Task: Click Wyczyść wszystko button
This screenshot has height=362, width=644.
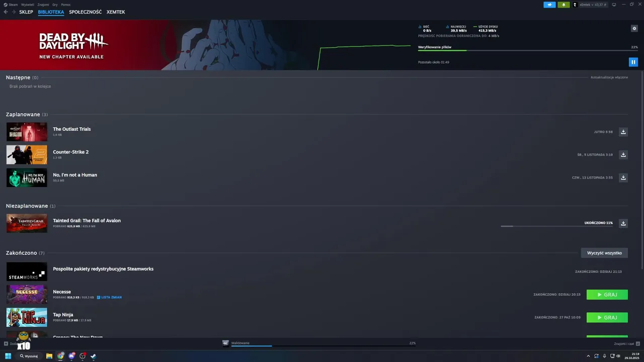Action: [604, 253]
